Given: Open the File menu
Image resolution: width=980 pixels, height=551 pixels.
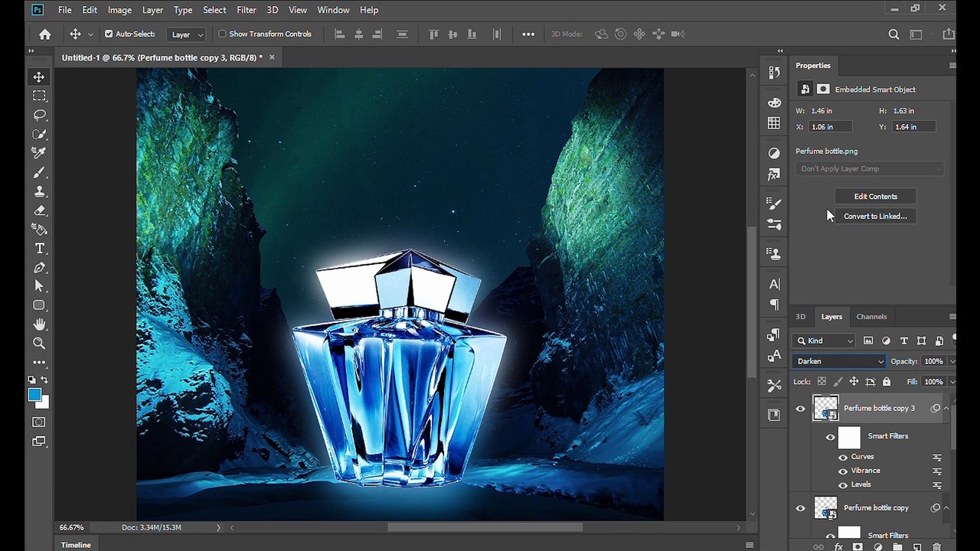Looking at the screenshot, I should (65, 10).
